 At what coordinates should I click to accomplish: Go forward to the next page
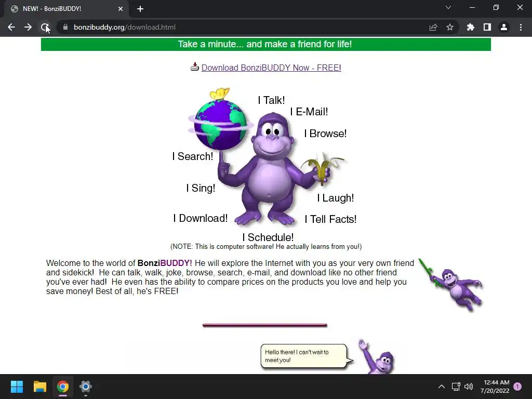(28, 27)
